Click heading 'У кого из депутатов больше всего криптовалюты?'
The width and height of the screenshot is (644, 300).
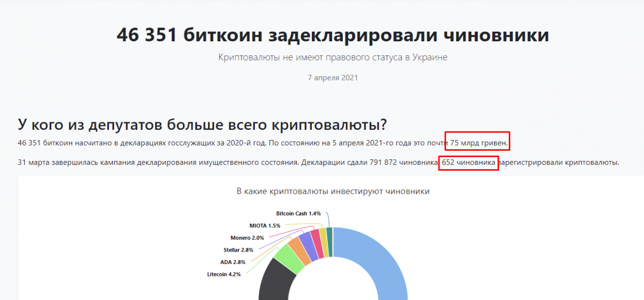(x=202, y=124)
